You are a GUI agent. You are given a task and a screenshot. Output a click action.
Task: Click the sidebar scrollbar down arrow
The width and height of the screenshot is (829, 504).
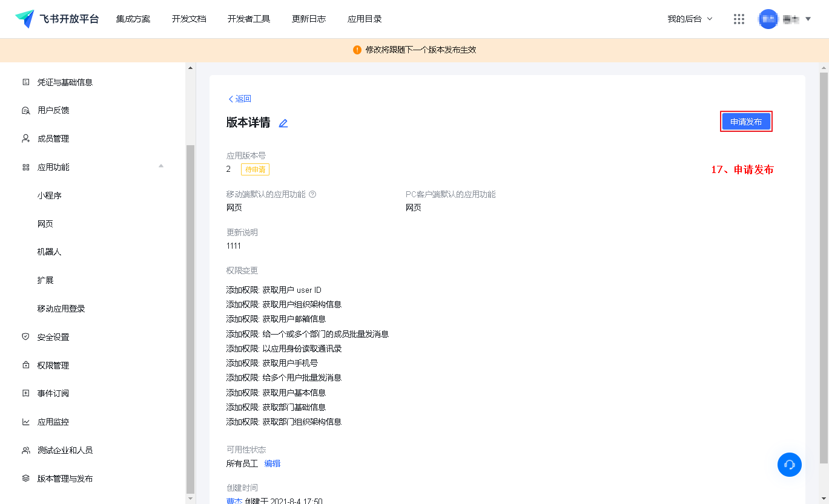coord(191,498)
